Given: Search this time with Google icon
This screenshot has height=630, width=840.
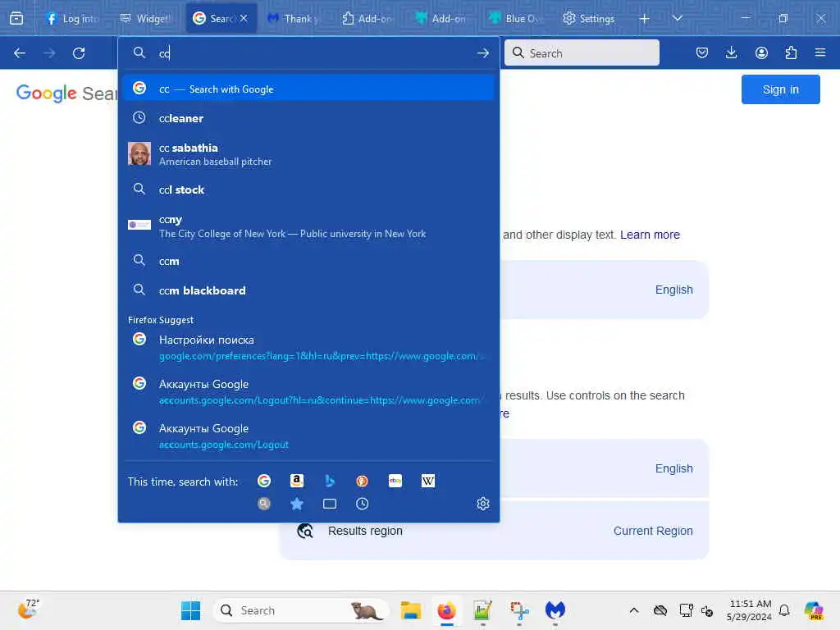Looking at the screenshot, I should click(x=263, y=481).
